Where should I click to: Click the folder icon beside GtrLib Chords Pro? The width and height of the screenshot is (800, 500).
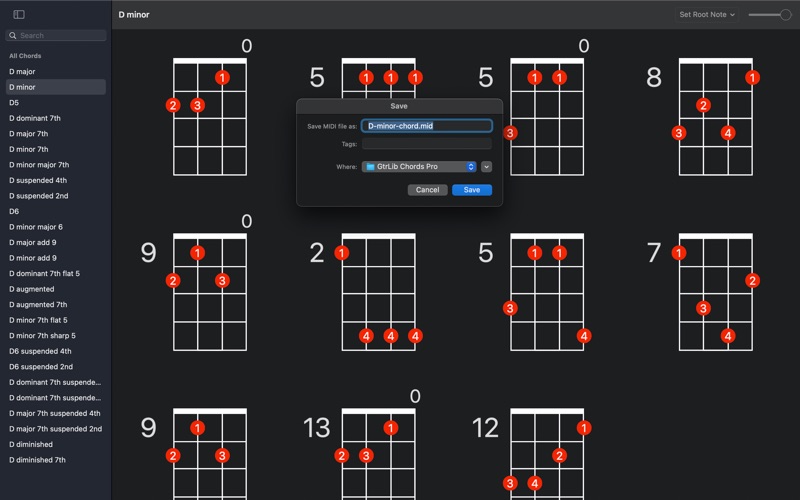click(x=370, y=167)
